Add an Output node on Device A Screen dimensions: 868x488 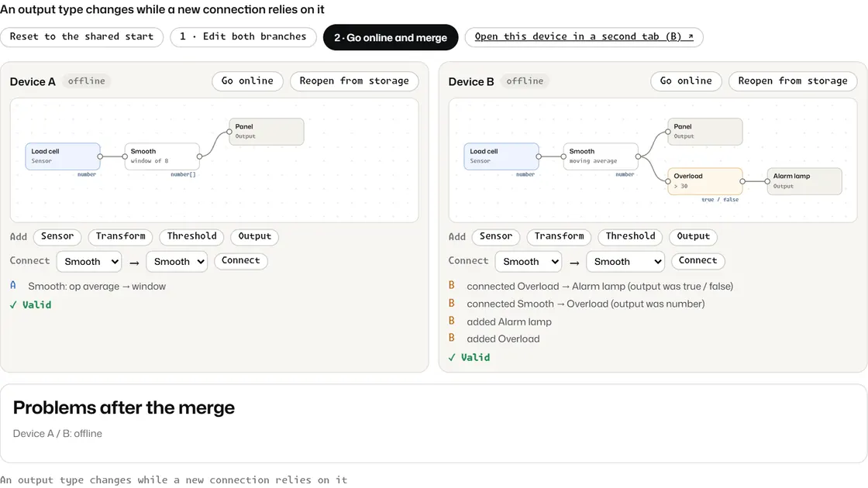[x=255, y=236]
